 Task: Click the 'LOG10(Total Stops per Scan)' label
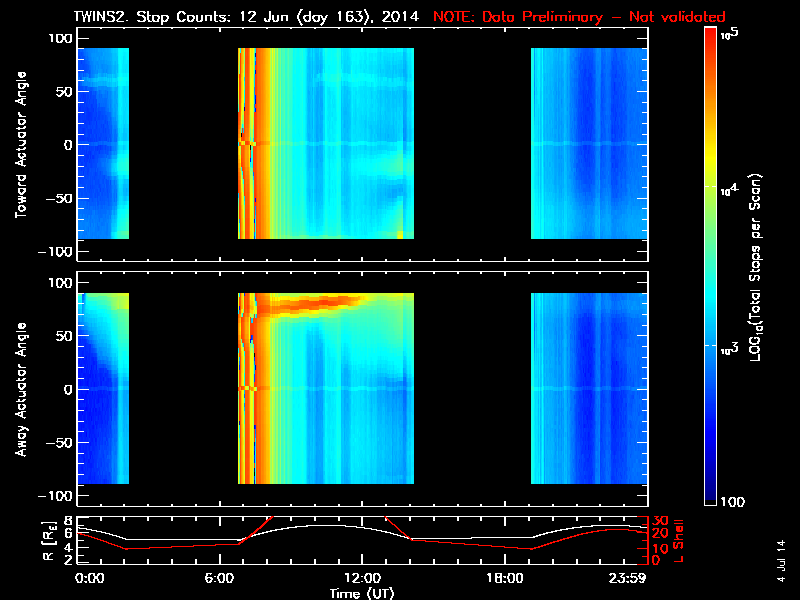click(x=755, y=267)
